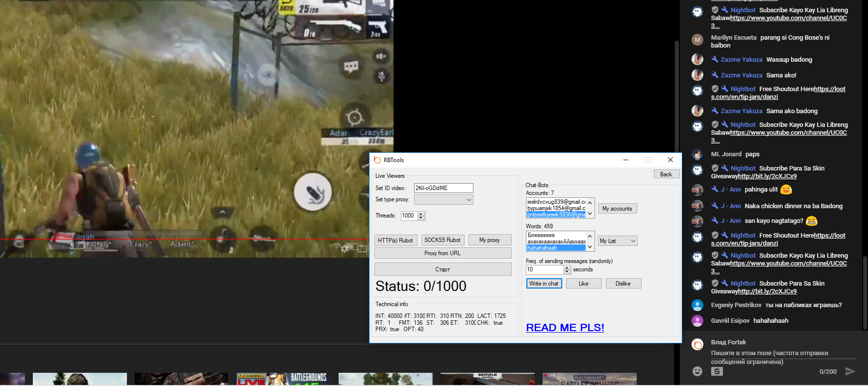Click the in-game fire bullet button
The width and height of the screenshot is (868, 386).
(x=313, y=192)
